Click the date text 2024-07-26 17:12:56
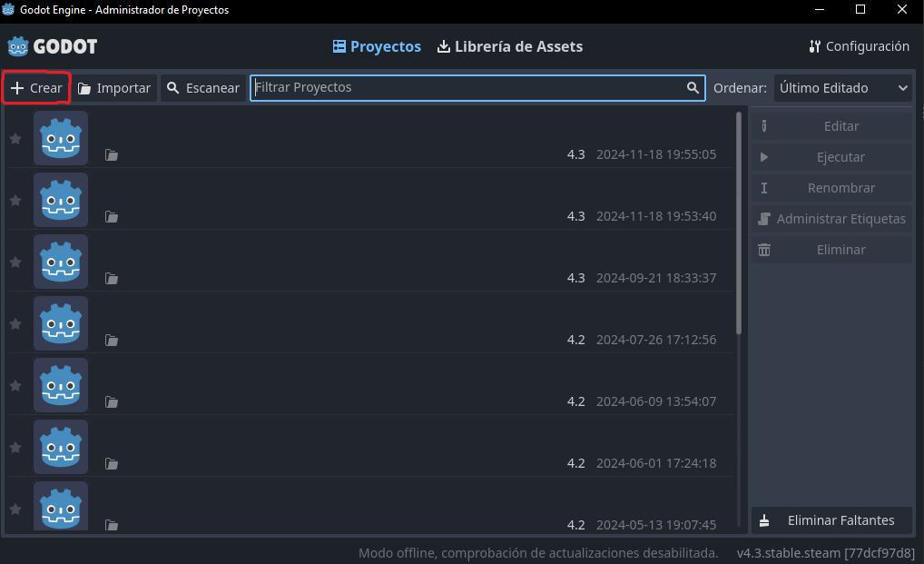This screenshot has height=564, width=924. 656,340
